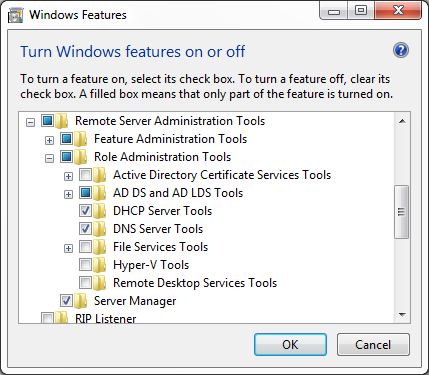Screen dimensions: 429x375
Task: Click the Windows Features title bar icon
Action: (16, 15)
